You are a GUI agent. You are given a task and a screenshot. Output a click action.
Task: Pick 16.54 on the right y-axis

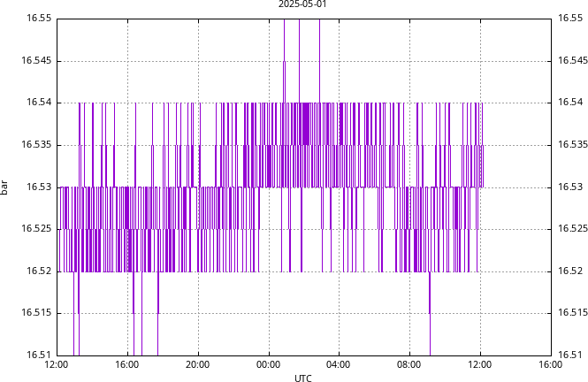(570, 103)
